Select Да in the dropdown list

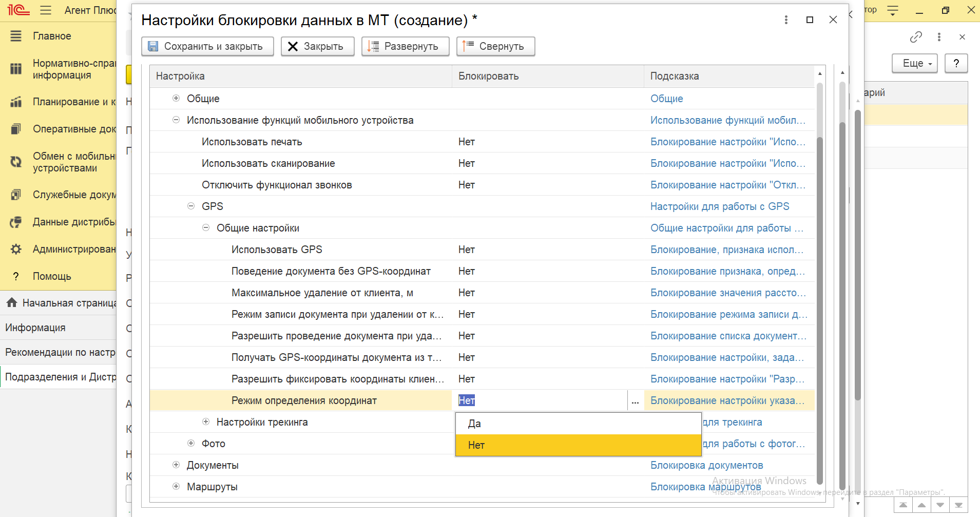(x=578, y=424)
